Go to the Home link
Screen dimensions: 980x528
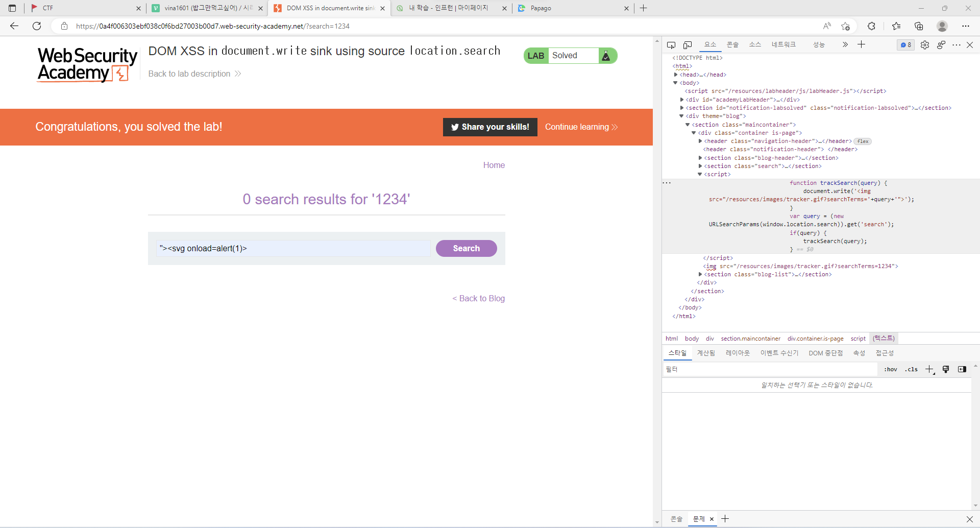click(494, 165)
